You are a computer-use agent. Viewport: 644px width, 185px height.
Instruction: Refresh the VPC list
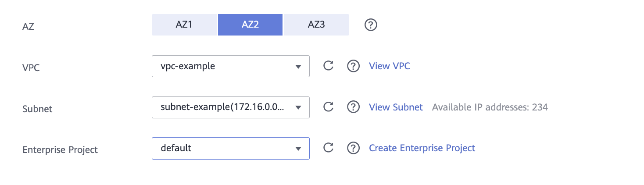pos(328,66)
